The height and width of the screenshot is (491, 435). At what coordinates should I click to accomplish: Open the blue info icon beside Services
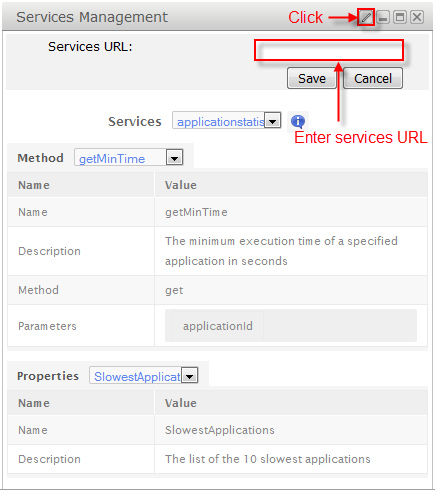click(x=298, y=122)
